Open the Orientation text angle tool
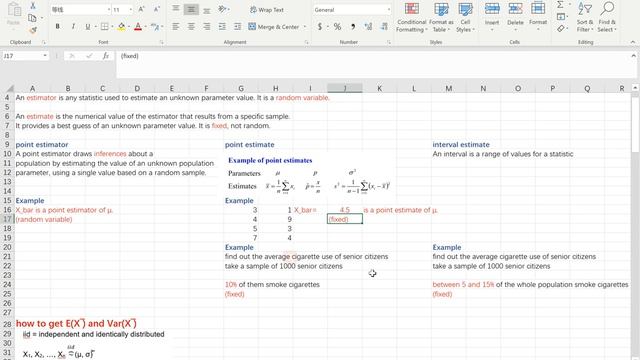This screenshot has width=640, height=360. click(223, 9)
